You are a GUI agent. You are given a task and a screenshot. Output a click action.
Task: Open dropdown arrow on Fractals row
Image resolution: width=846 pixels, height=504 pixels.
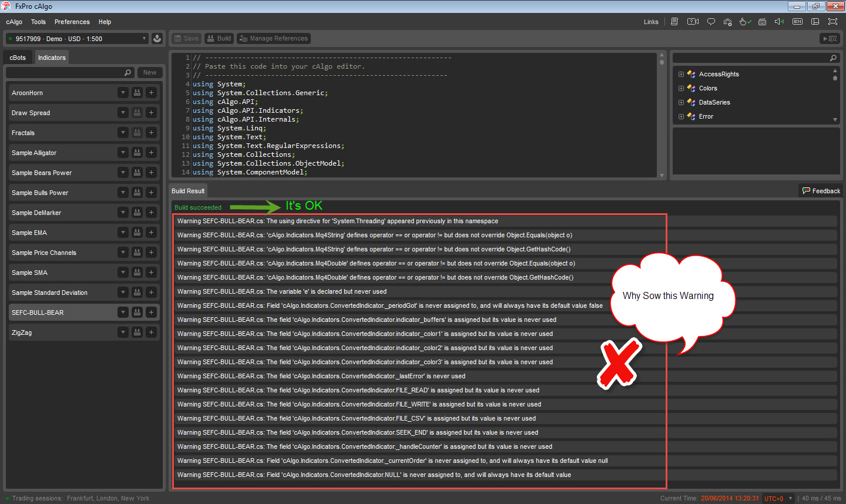[x=123, y=133]
